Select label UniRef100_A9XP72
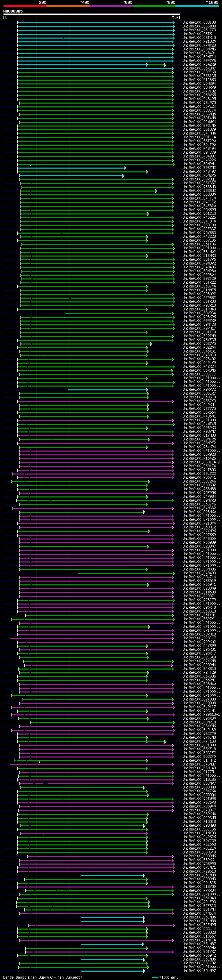 [199, 390]
